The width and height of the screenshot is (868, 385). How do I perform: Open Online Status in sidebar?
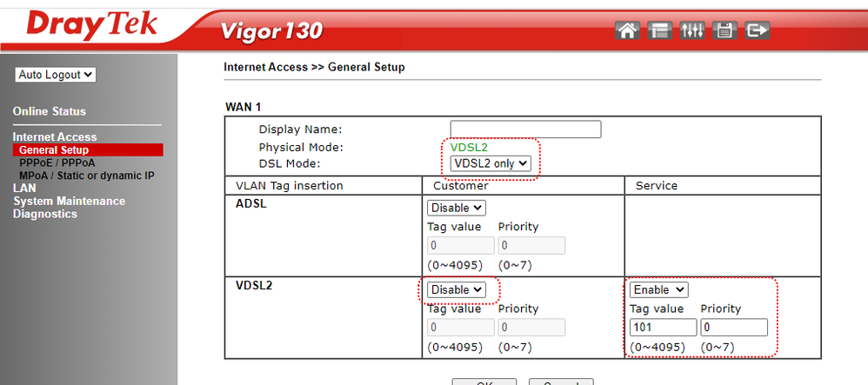pos(50,111)
